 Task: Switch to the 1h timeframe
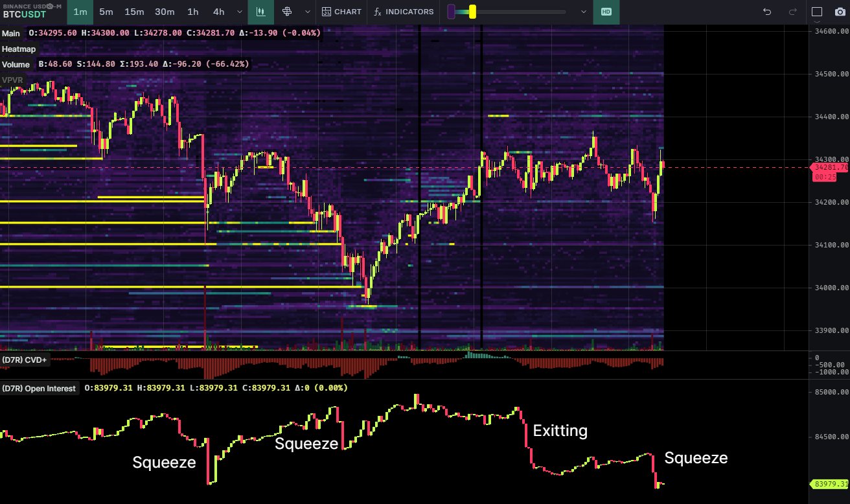[192, 12]
